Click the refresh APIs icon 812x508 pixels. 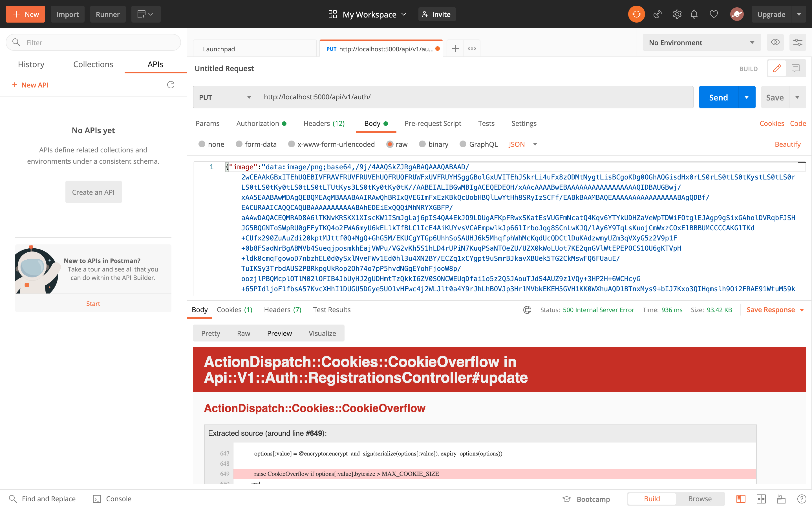click(x=171, y=85)
